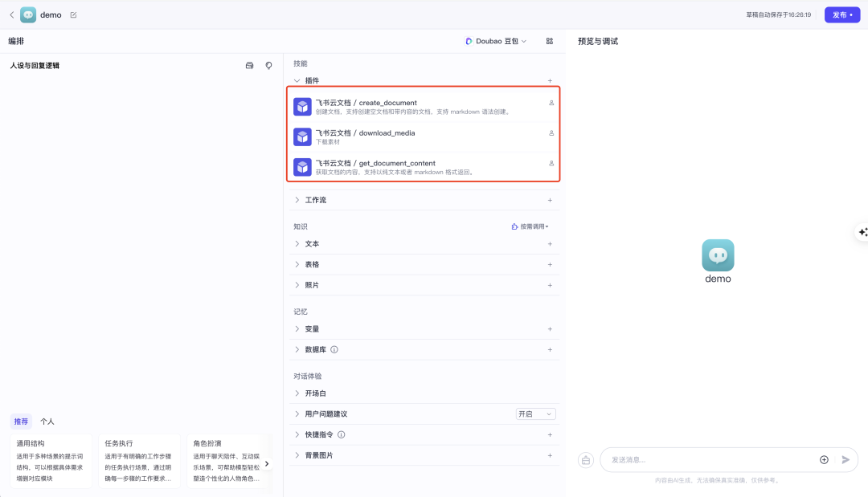
Task: Expand the 表格 knowledge section
Action: click(297, 264)
